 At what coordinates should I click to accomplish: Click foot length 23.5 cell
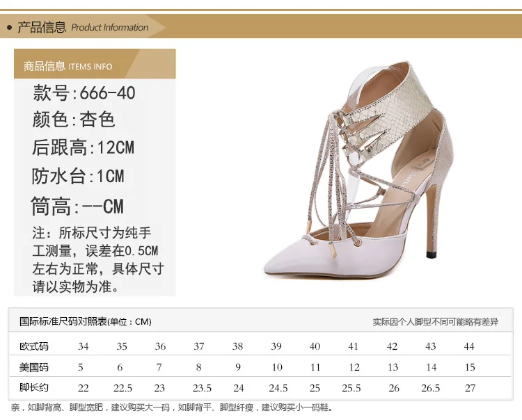tap(202, 388)
